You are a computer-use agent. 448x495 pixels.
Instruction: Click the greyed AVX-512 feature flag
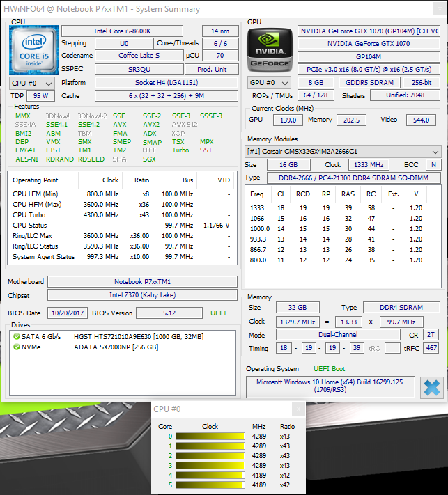tap(185, 125)
